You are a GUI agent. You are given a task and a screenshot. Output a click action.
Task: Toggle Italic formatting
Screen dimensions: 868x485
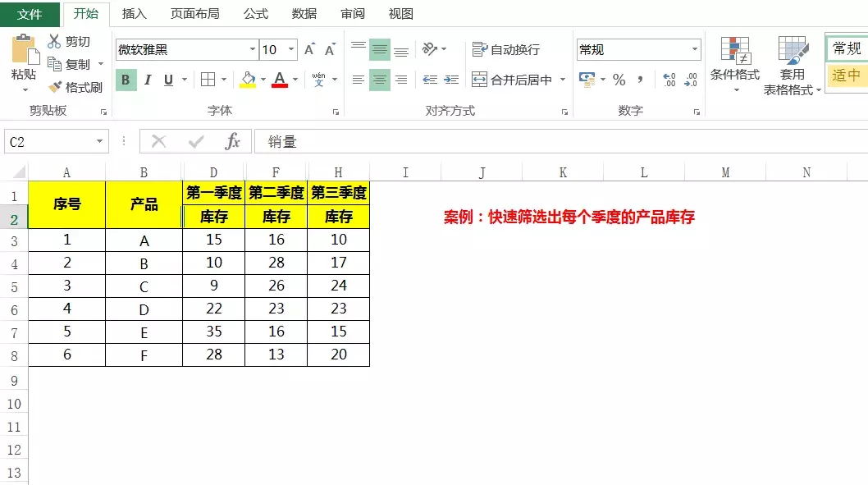coord(147,80)
